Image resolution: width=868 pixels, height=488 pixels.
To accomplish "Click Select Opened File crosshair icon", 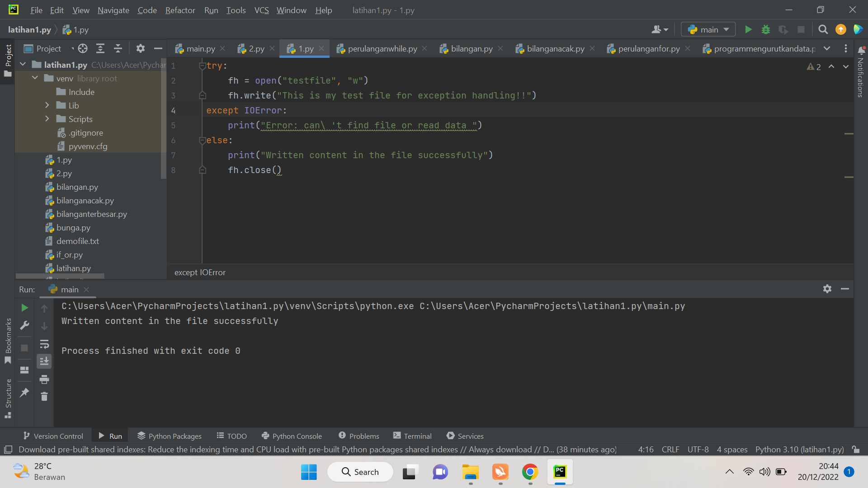I will (82, 49).
